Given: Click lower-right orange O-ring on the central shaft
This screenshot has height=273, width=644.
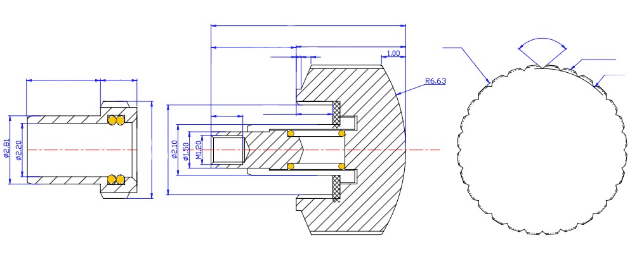Looking at the screenshot, I should 342,167.
